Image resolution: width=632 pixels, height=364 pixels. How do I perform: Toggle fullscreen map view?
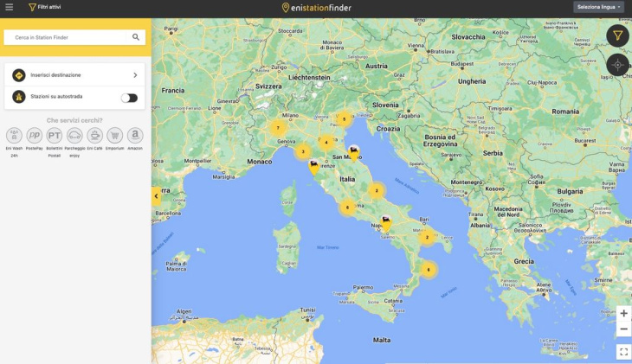pos(624,352)
